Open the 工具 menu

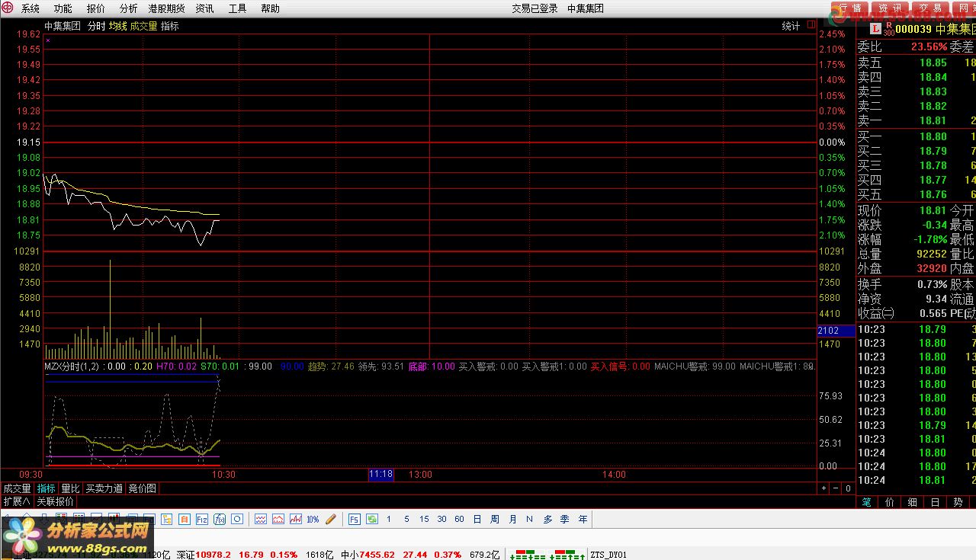pos(238,8)
